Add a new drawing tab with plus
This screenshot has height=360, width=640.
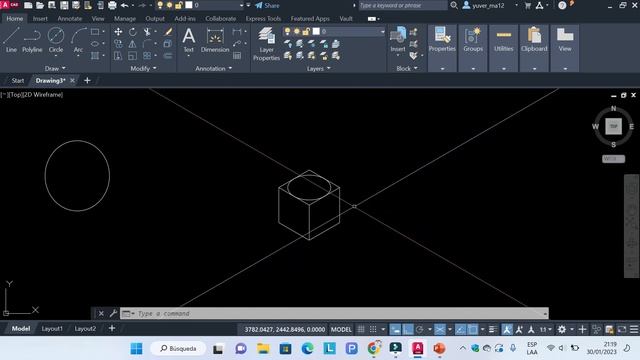pos(87,80)
